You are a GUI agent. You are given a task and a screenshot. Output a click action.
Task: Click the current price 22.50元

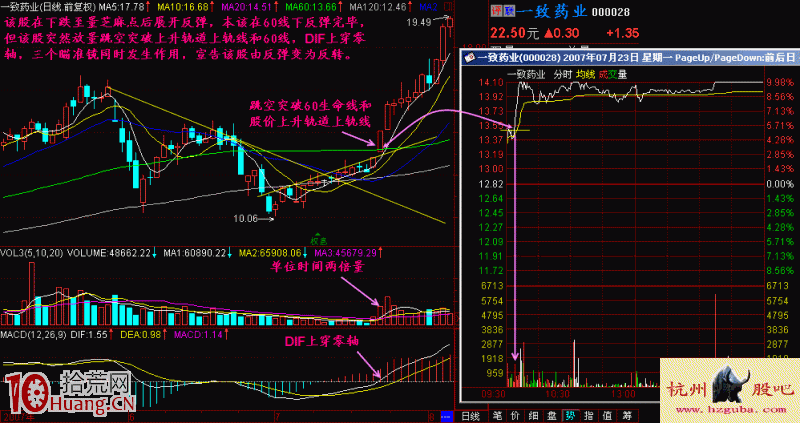pyautogui.click(x=514, y=33)
